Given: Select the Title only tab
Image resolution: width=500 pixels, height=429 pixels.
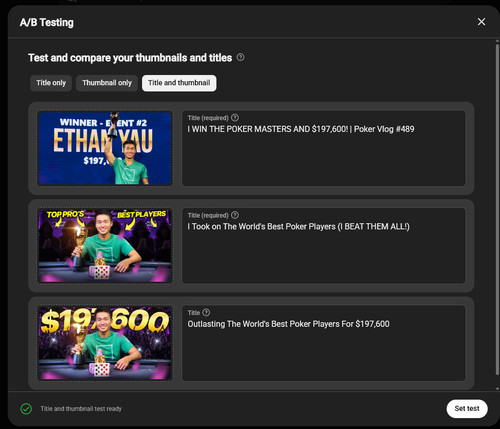Looking at the screenshot, I should coord(51,83).
